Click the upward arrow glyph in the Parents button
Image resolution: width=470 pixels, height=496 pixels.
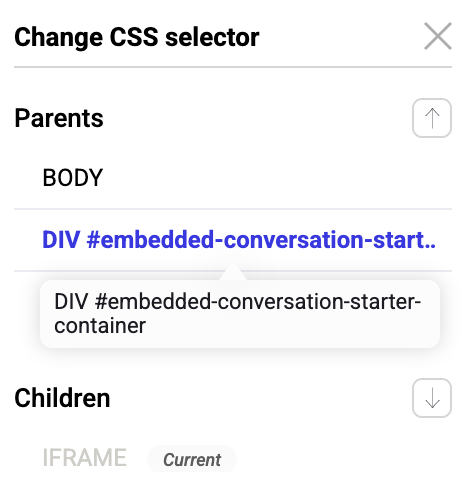pyautogui.click(x=432, y=118)
